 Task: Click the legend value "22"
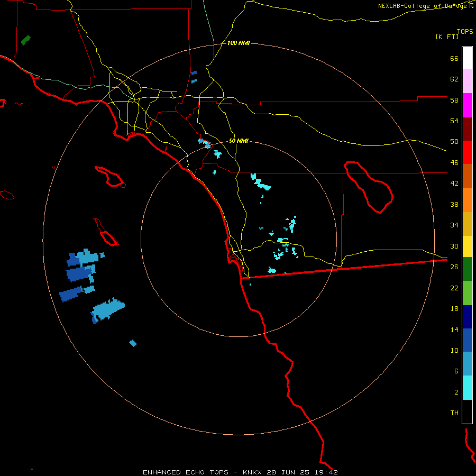(x=454, y=288)
